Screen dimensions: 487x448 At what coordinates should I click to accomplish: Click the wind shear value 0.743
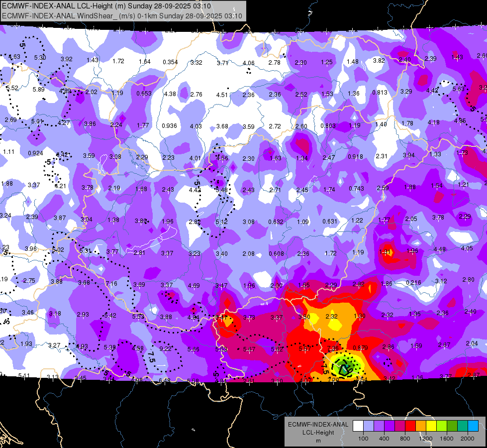356,188
